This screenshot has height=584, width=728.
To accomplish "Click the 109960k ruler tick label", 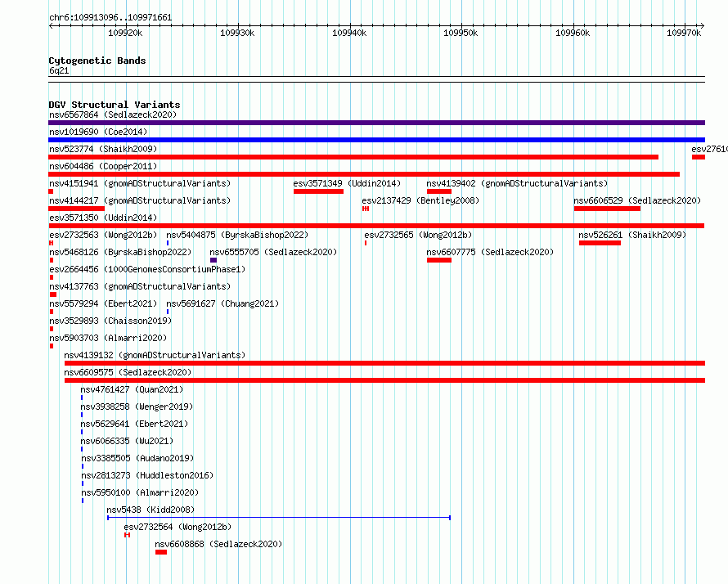I will click(x=573, y=33).
